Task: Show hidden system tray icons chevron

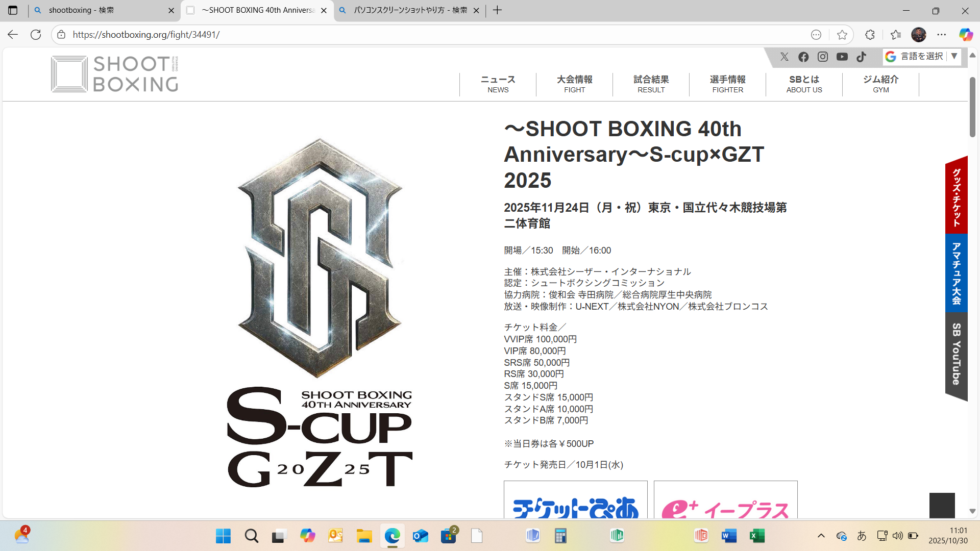Action: (x=821, y=536)
